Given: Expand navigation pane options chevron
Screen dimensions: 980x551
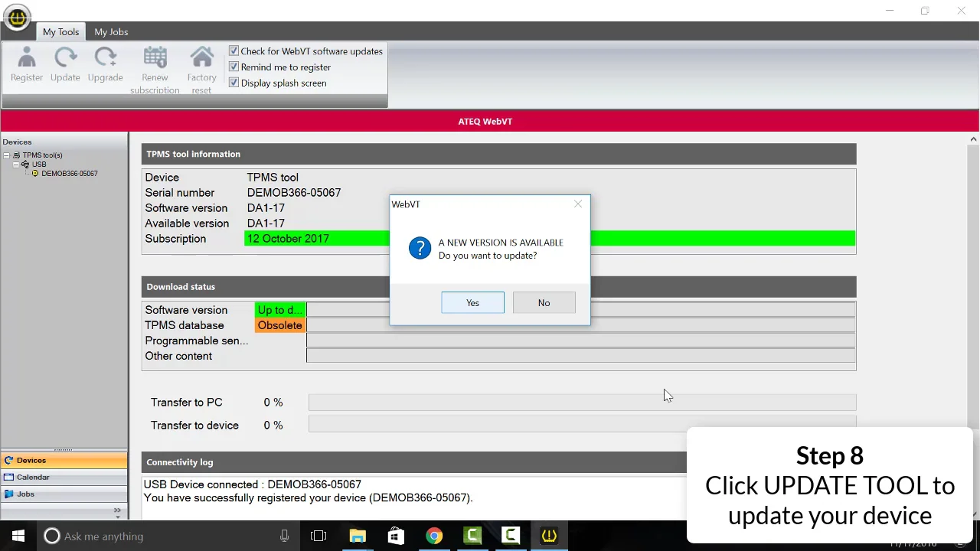Looking at the screenshot, I should point(117,510).
